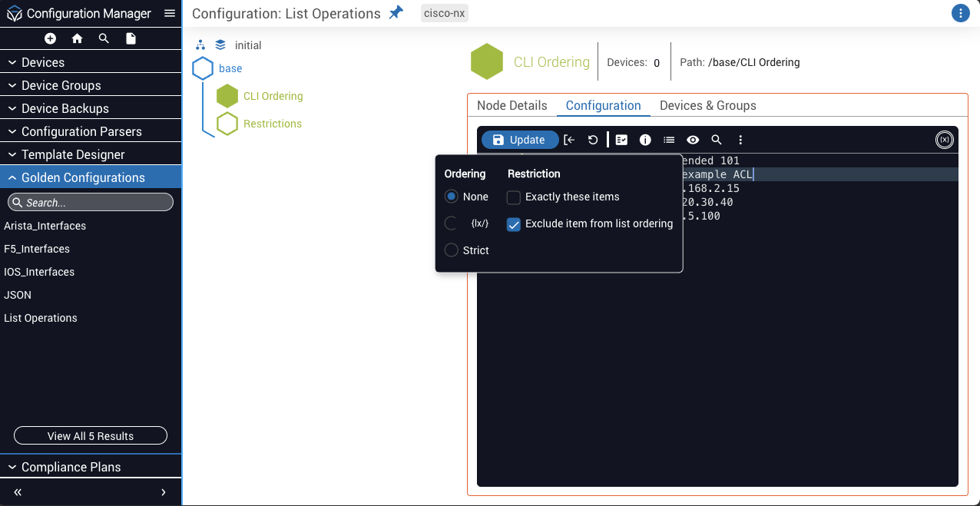Screen dimensions: 980x506
Task: Click the revert arrow icon in editor toolbar
Action: [593, 140]
